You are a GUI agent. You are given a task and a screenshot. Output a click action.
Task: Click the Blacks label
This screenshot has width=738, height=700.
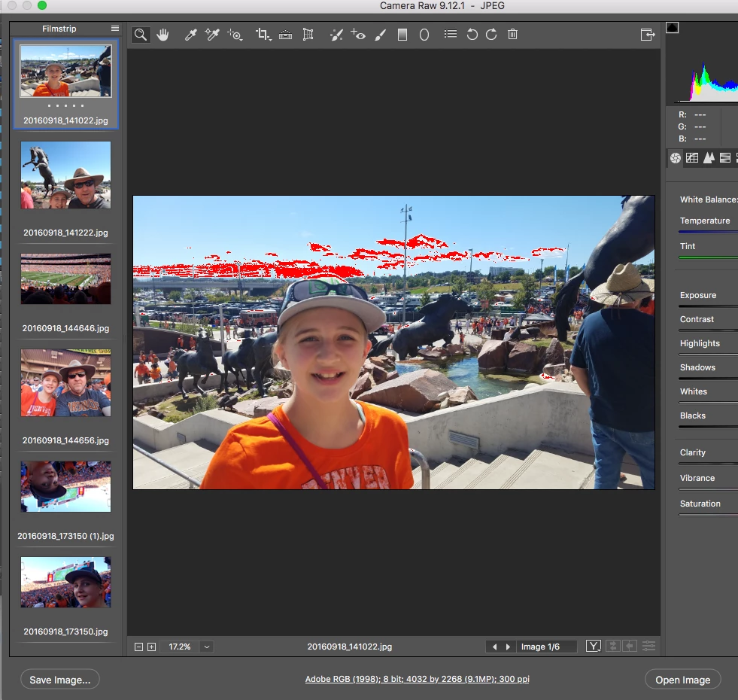tap(692, 415)
